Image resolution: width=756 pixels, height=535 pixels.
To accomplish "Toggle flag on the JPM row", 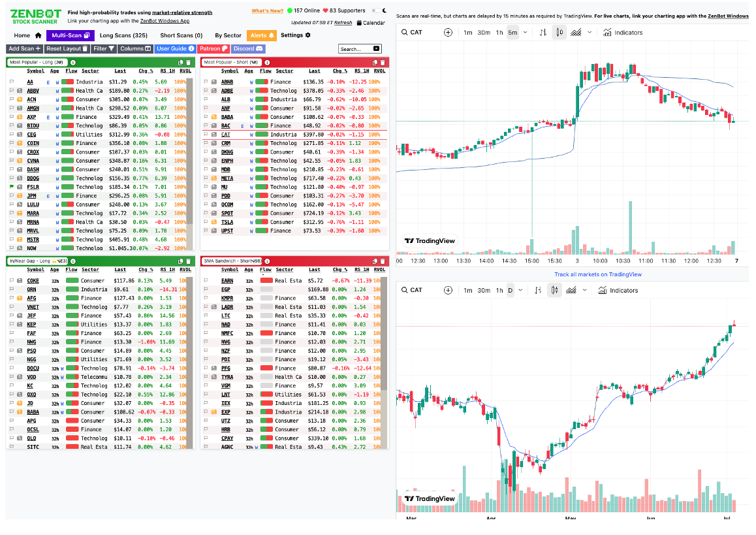I will click(12, 196).
